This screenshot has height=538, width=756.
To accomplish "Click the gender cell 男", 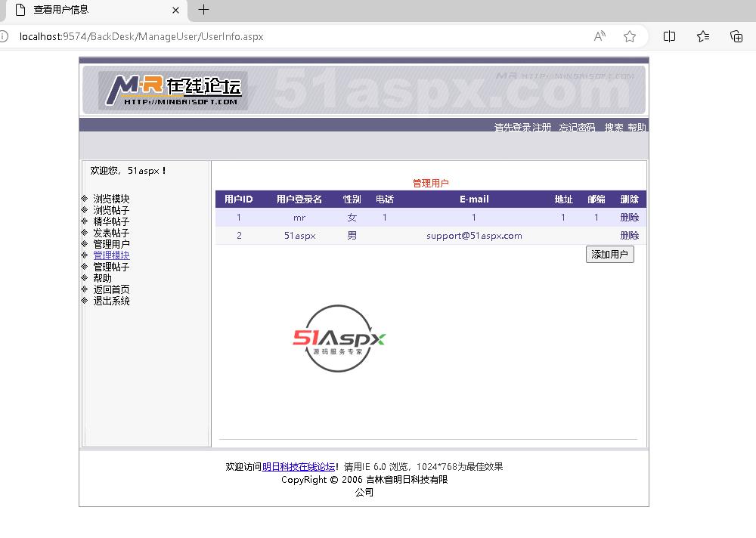I will pos(352,235).
